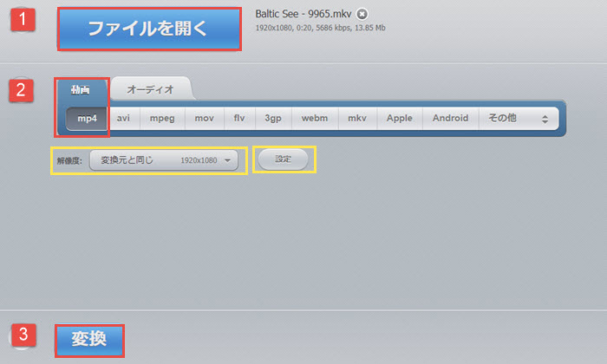The image size is (607, 364).
Task: Select the flv format
Action: coord(239,119)
